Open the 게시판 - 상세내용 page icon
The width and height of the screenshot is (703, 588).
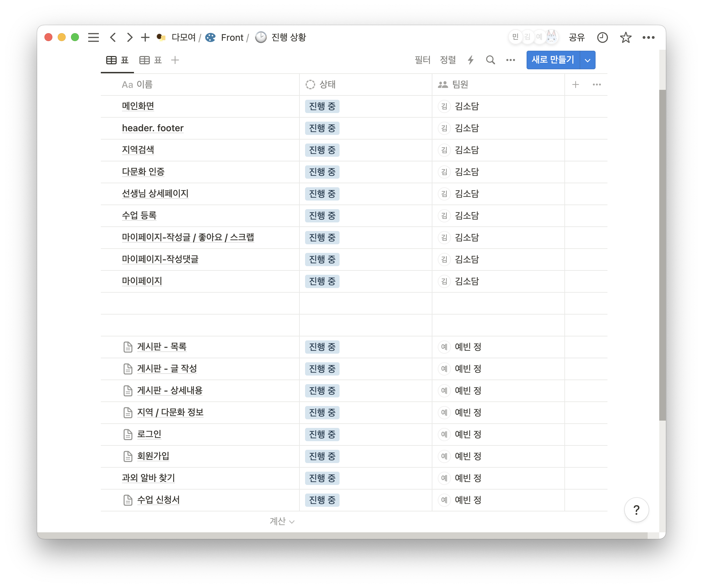(128, 391)
